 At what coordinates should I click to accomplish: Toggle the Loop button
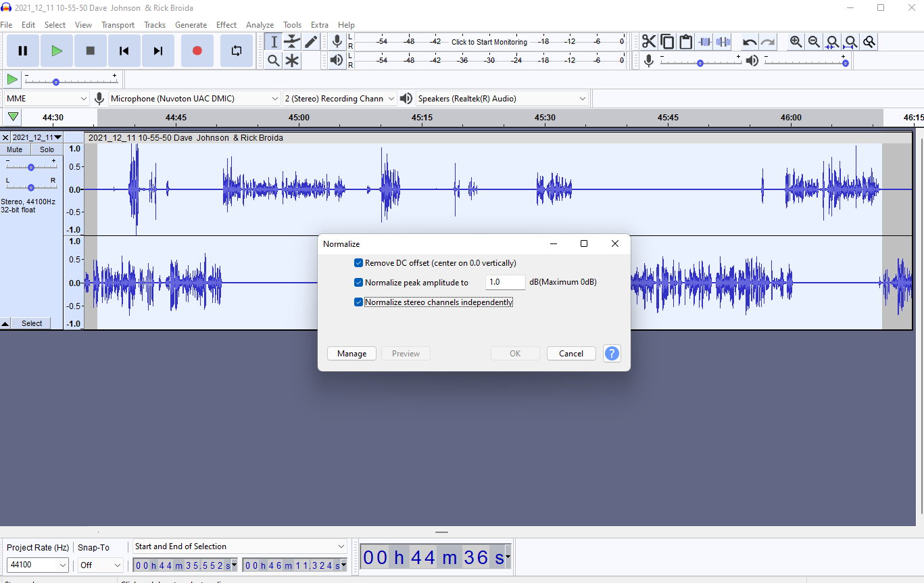[x=237, y=51]
